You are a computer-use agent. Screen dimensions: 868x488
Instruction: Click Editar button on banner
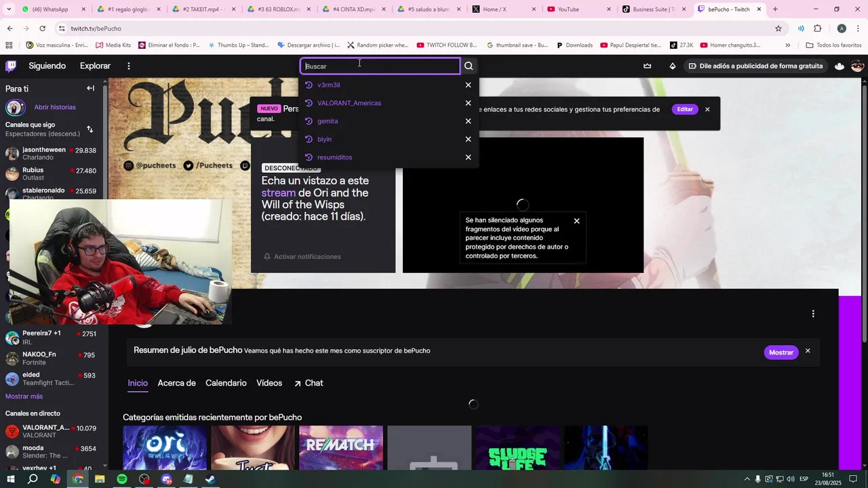[685, 109]
